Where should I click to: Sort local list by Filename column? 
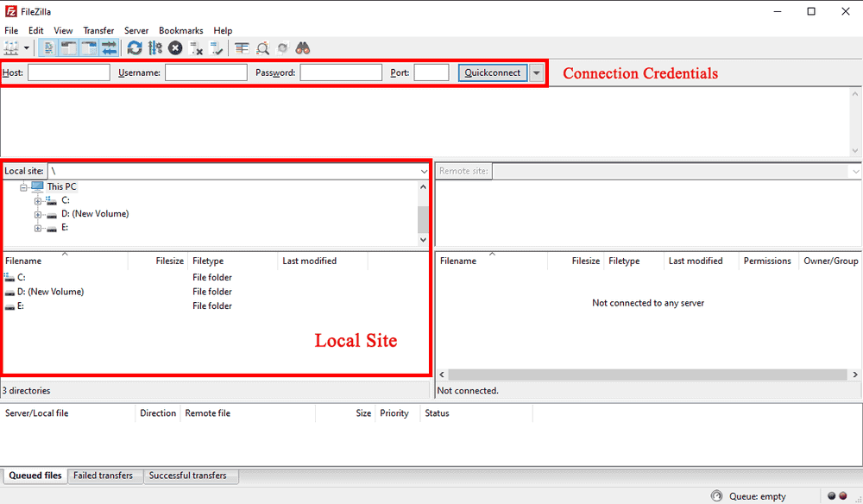click(x=65, y=261)
